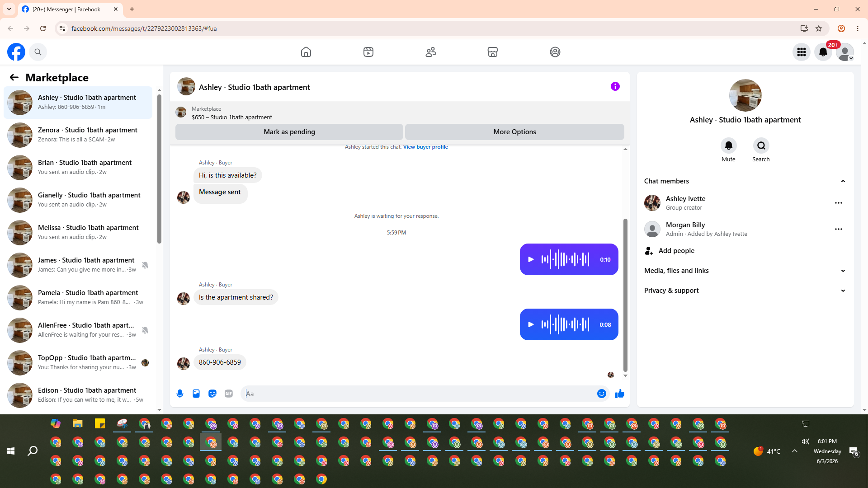
Task: Attach a photo using image icon
Action: [196, 394]
